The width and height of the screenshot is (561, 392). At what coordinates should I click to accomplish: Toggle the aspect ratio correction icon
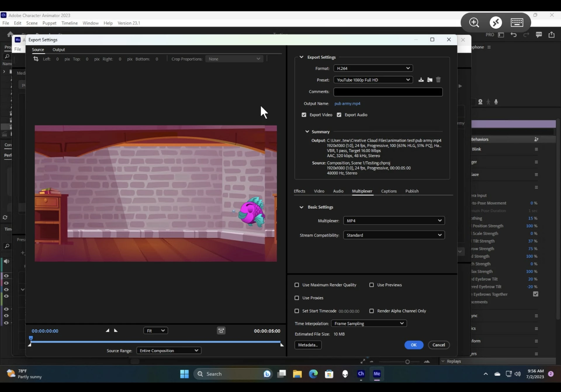point(221,331)
